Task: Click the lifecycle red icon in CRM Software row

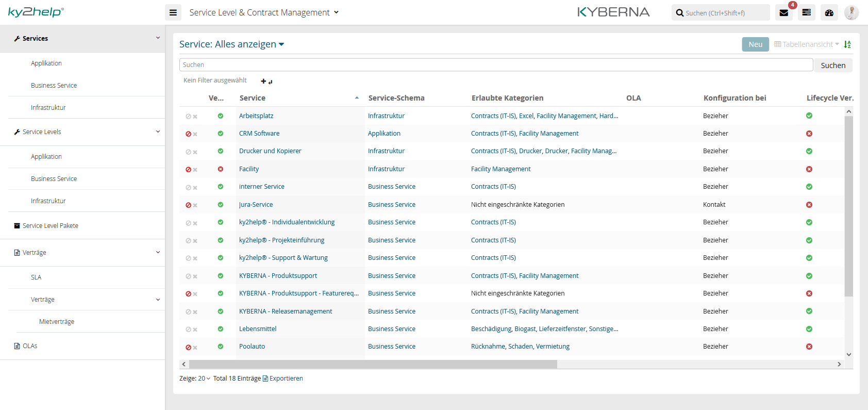Action: pyautogui.click(x=809, y=134)
